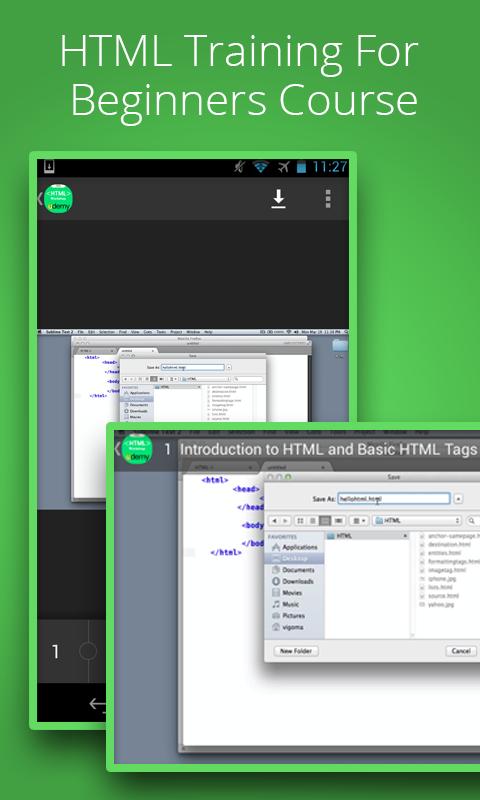Tap the Wi-Fi icon in status bar
Viewport: 480px width, 800px height.
pos(261,167)
